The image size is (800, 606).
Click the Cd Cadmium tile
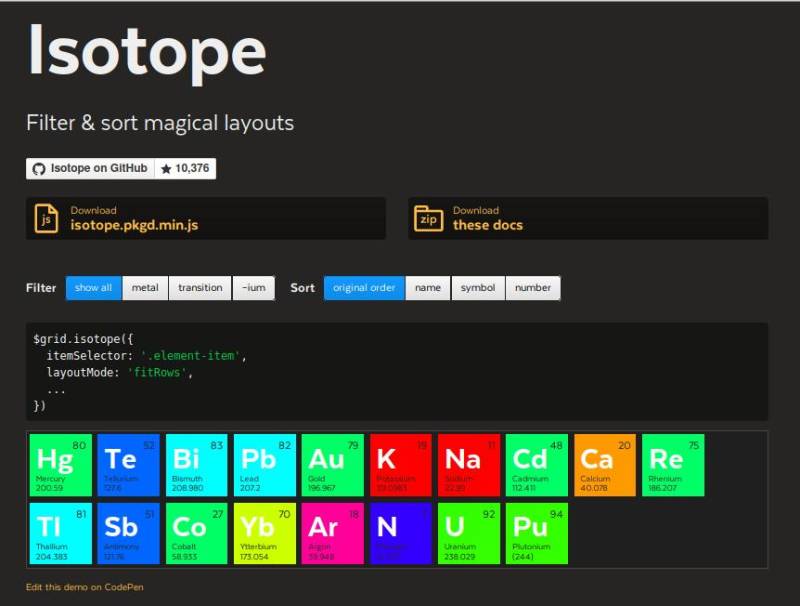click(x=537, y=465)
